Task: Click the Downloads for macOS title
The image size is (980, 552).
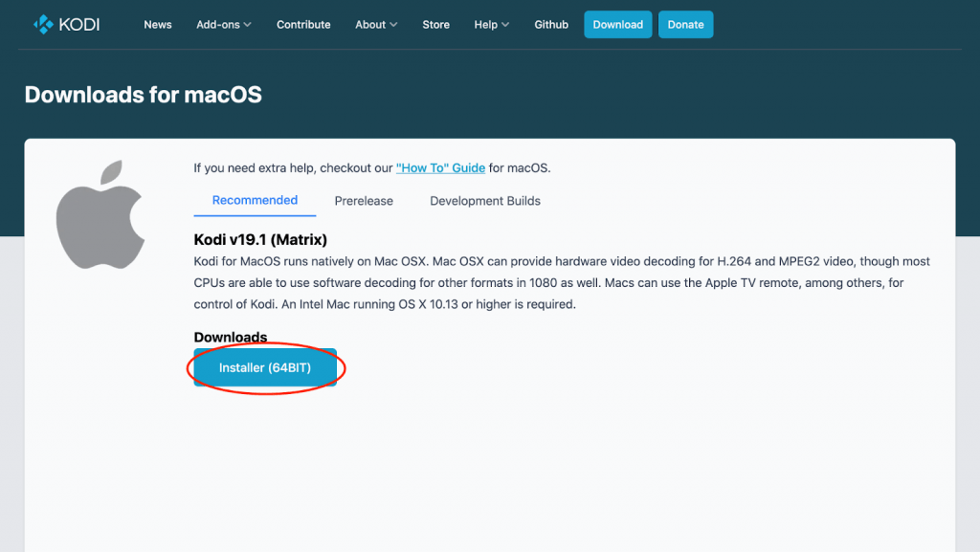Action: [144, 95]
